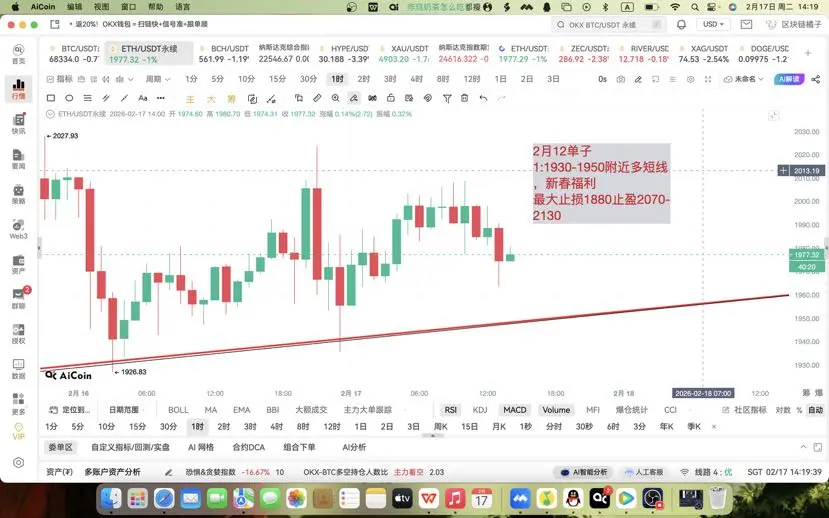Select the ETH/USDT永续 ticker tab
829x518 pixels.
tap(149, 53)
